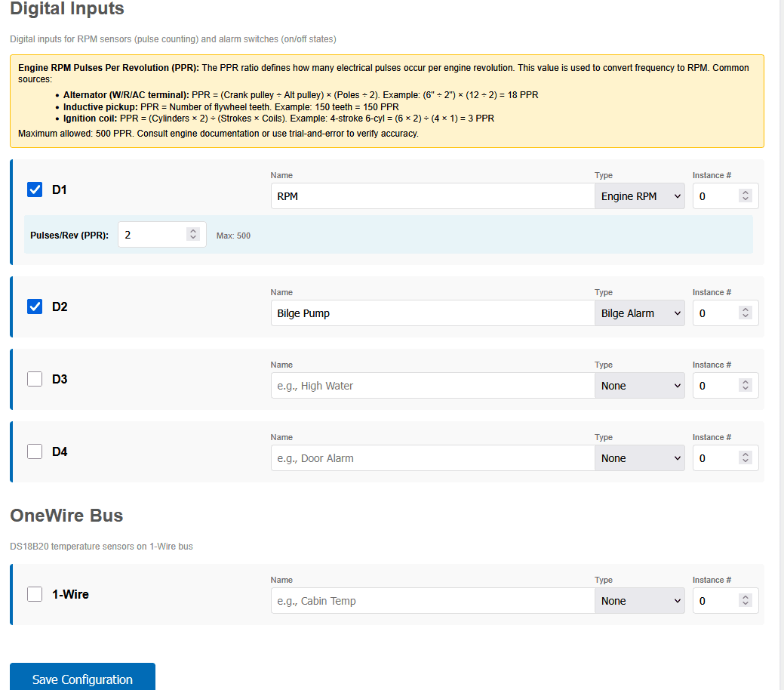Select the D4 Door Alarm name field

[432, 458]
